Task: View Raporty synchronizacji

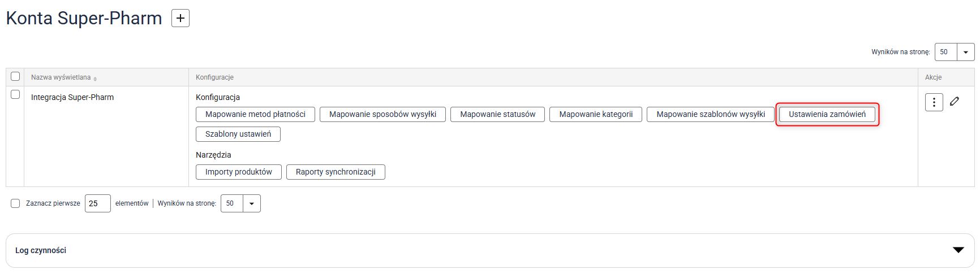Action: pyautogui.click(x=336, y=172)
